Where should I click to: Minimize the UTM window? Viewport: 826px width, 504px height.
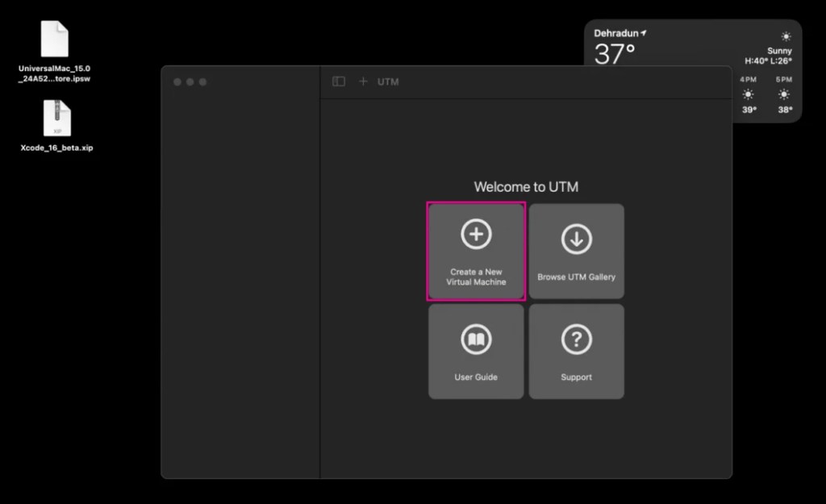point(190,81)
